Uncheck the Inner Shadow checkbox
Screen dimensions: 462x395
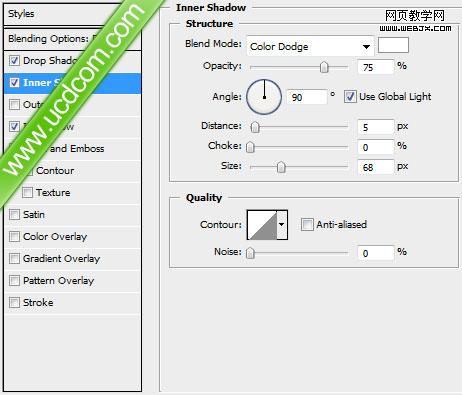[14, 82]
